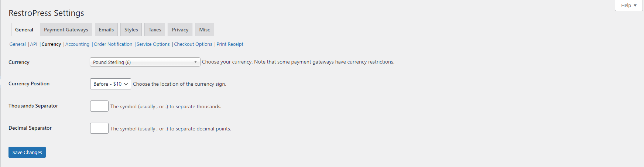This screenshot has width=644, height=167.
Task: Open the Currency Position dropdown
Action: point(110,84)
